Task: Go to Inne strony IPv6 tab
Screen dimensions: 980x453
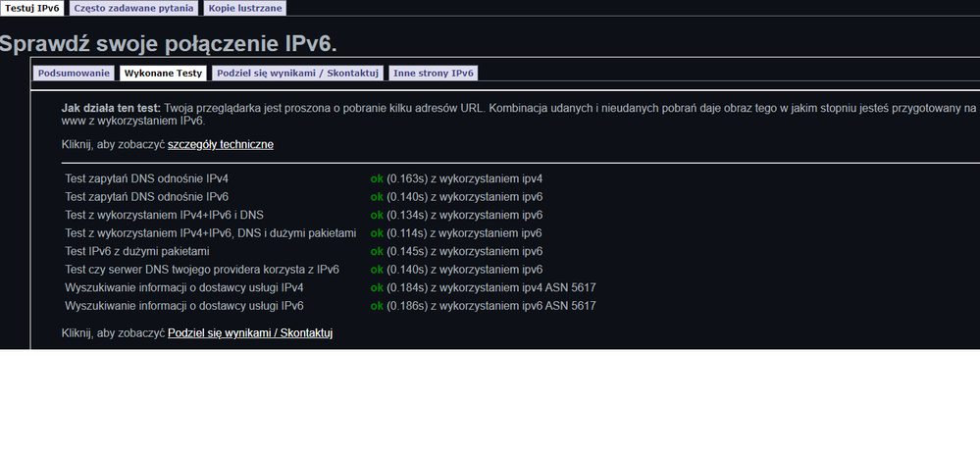Action: 434,73
